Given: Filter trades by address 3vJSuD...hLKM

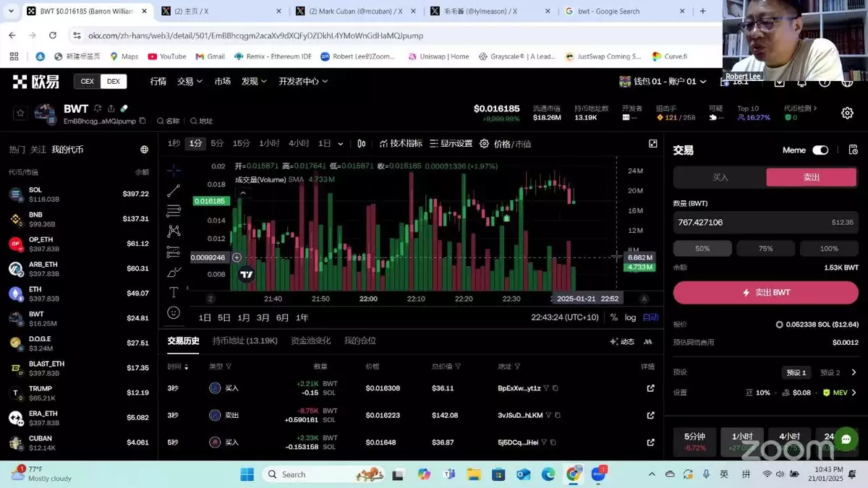Looking at the screenshot, I should 547,415.
